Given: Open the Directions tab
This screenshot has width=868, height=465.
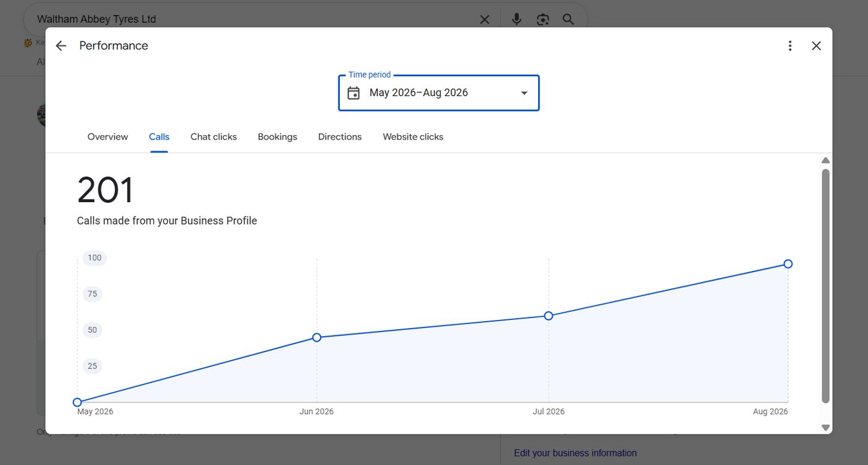Looking at the screenshot, I should tap(340, 137).
